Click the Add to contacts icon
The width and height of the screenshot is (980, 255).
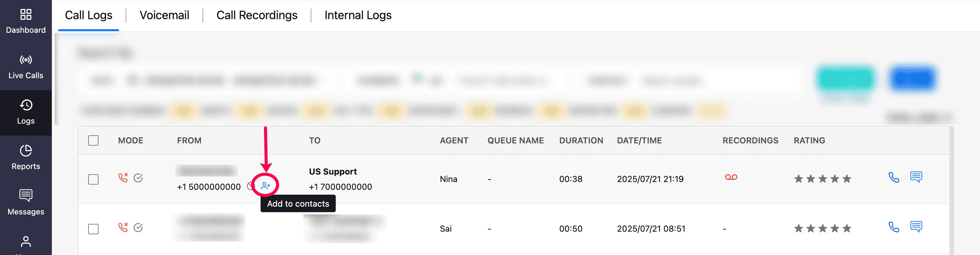(265, 186)
